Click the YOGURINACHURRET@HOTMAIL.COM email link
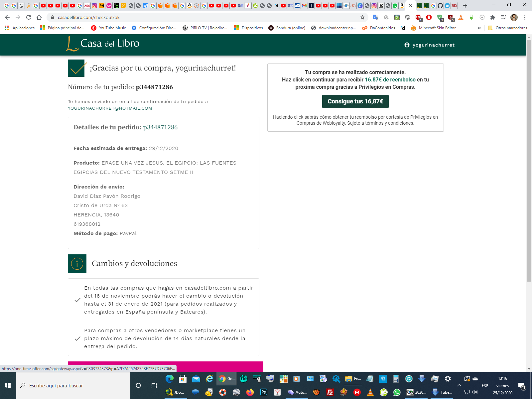532x399 pixels. point(110,108)
